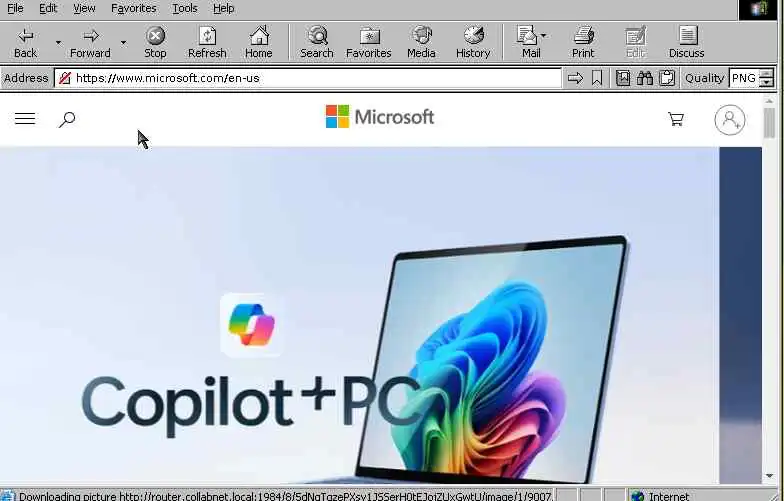Click the bookmark ribbon icon

tap(596, 78)
